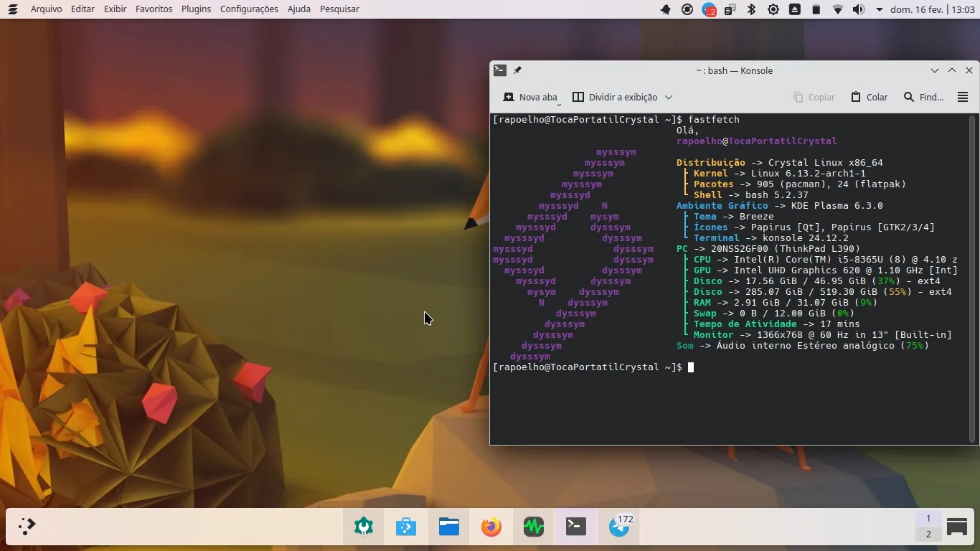Click the Konsole window menu icon

pos(500,70)
